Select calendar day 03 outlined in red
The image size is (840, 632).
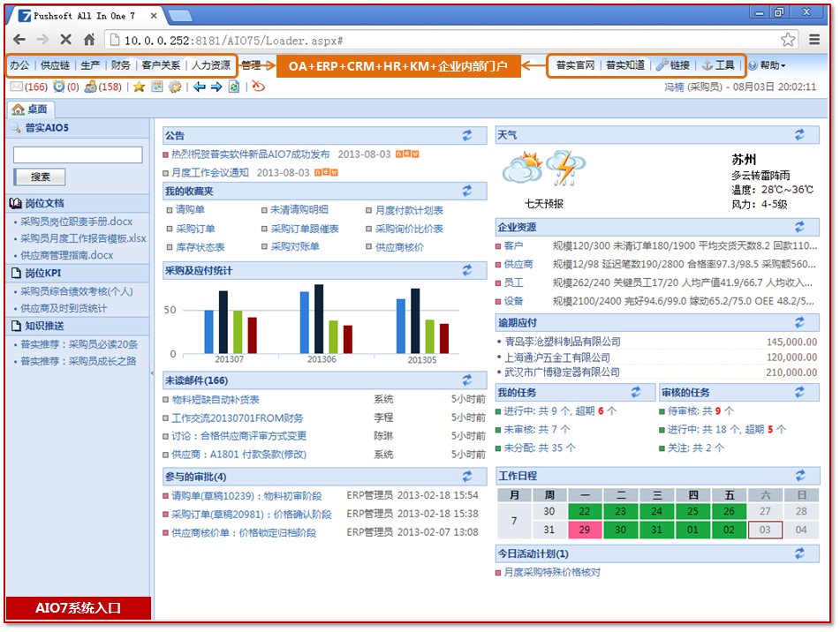click(764, 530)
